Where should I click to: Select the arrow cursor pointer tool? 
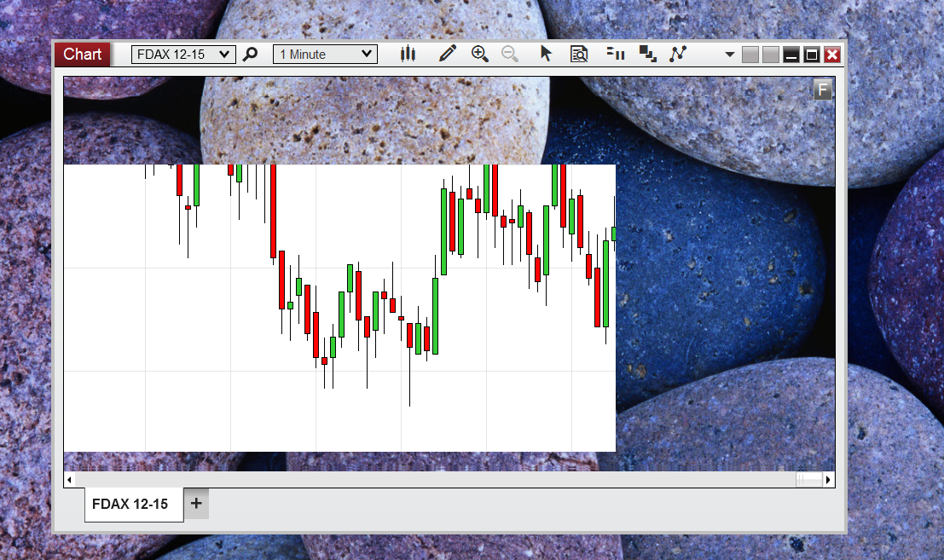pos(546,55)
